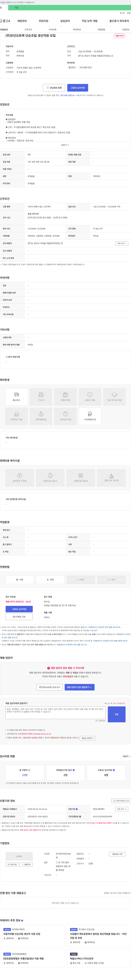
Task: Switch to 근무조건 section tab
Action: 28,29
